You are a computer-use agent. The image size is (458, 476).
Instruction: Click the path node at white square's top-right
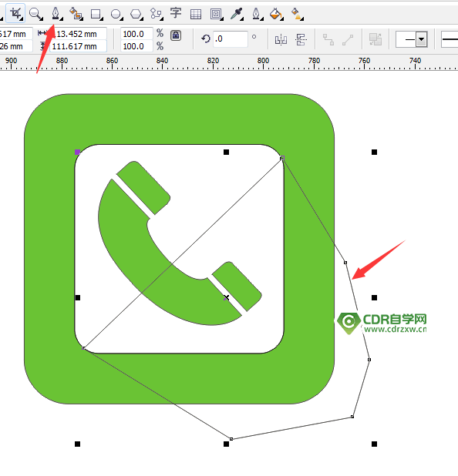pos(282,158)
